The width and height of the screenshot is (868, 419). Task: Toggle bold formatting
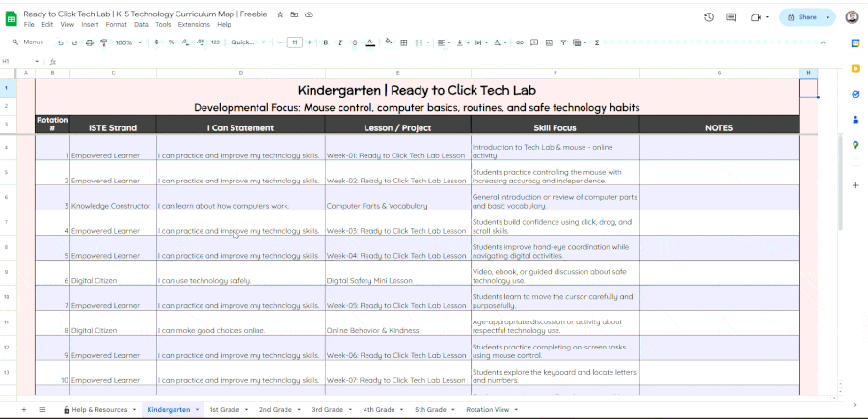tap(326, 42)
